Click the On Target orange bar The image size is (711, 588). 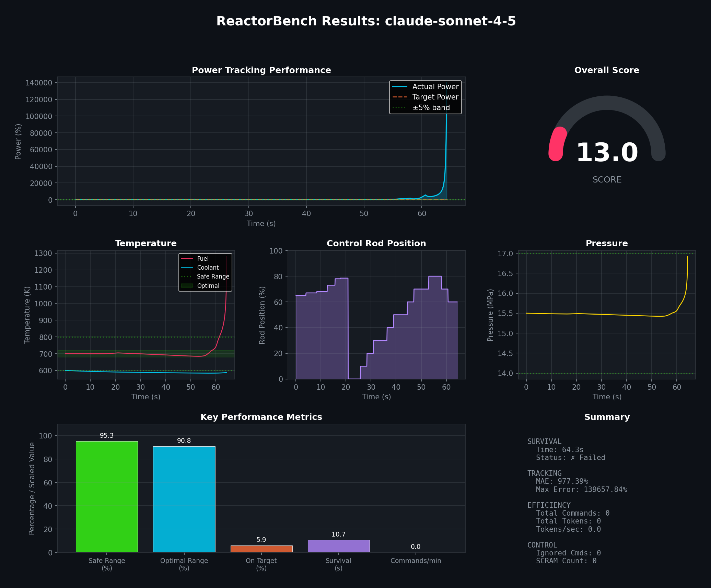pyautogui.click(x=261, y=549)
